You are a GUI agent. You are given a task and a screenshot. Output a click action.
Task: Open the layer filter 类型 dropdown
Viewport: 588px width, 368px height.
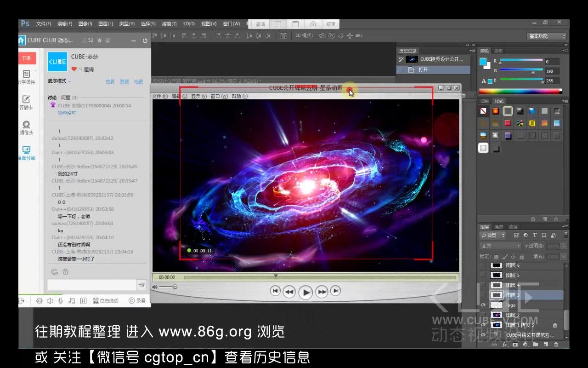click(492, 235)
